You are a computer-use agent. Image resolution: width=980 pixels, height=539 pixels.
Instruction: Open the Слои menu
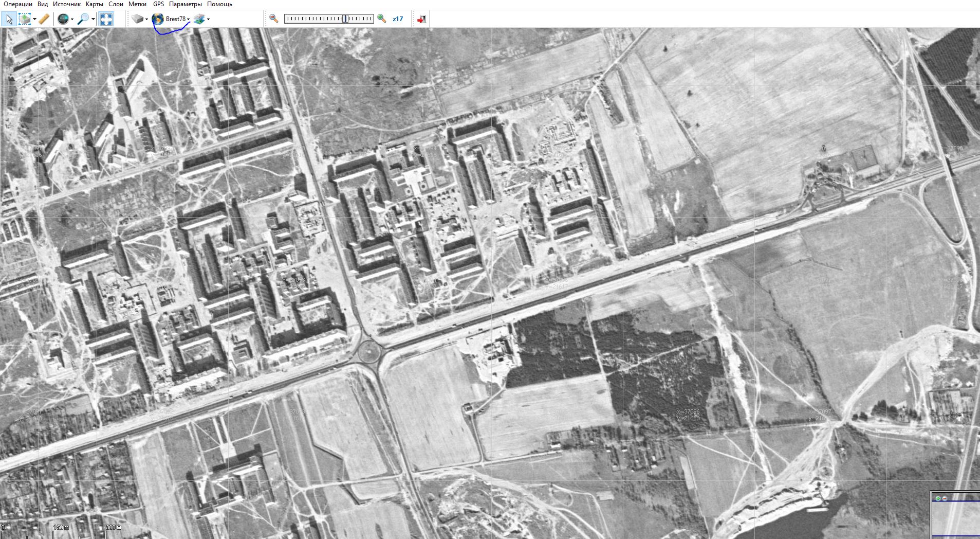[x=116, y=4]
